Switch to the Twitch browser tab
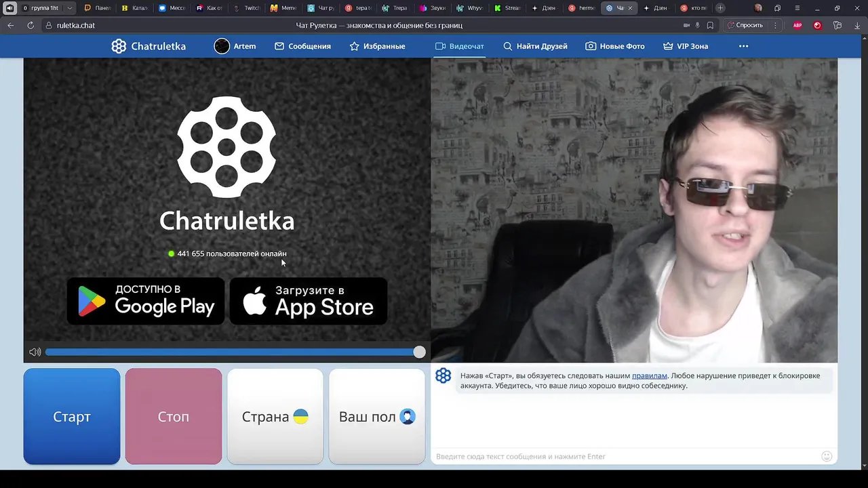Screen dimensions: 868x488 (245, 8)
